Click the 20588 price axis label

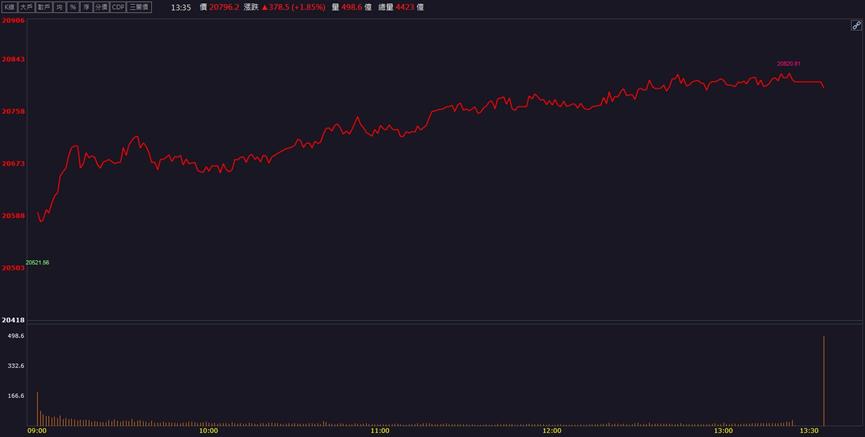tap(13, 216)
